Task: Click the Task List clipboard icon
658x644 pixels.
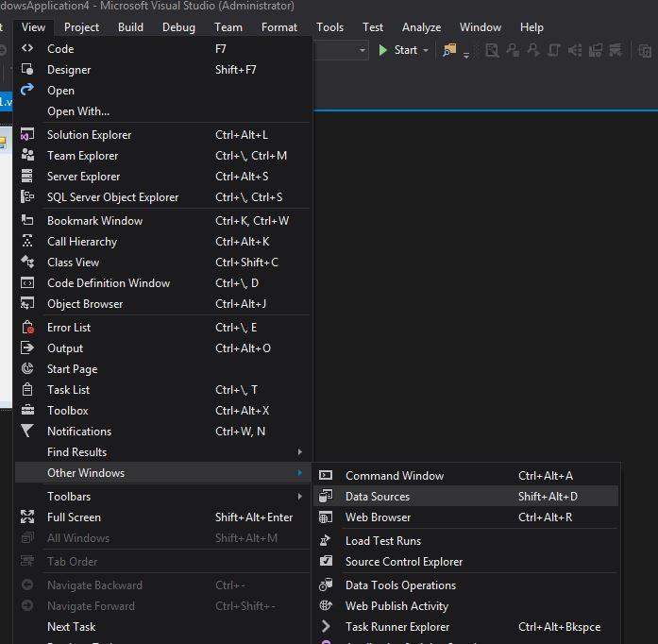Action: [27, 389]
